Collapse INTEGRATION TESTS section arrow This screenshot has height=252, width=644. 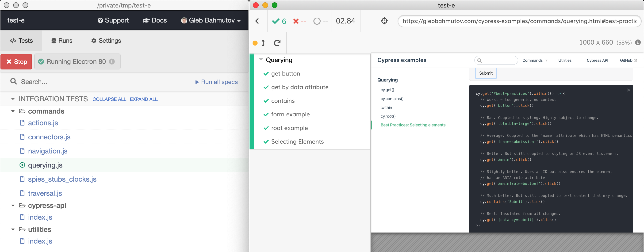tap(13, 99)
